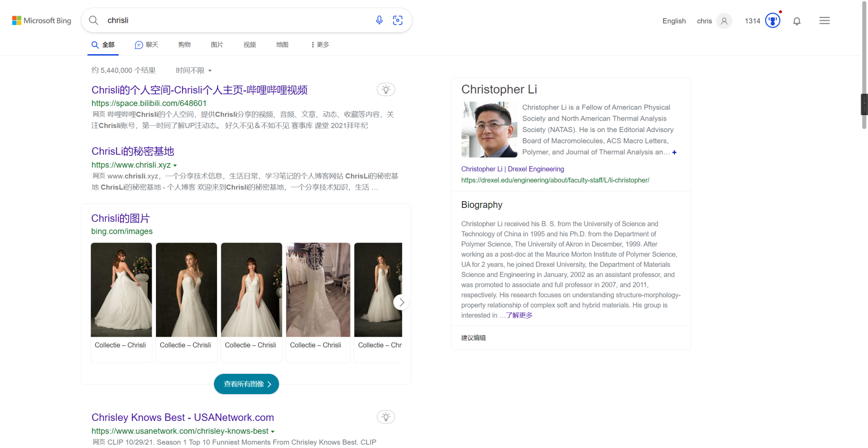This screenshot has height=448, width=868.
Task: Open visual search camera icon
Action: (398, 20)
